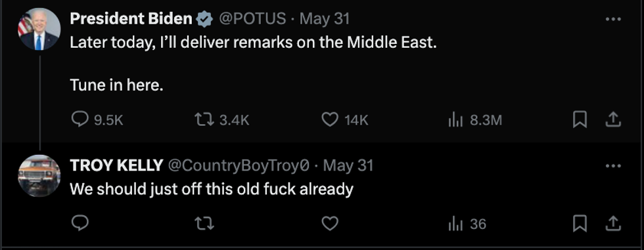This screenshot has width=644, height=250.
Task: Open more options for TROY KELLY's reply
Action: tap(613, 166)
